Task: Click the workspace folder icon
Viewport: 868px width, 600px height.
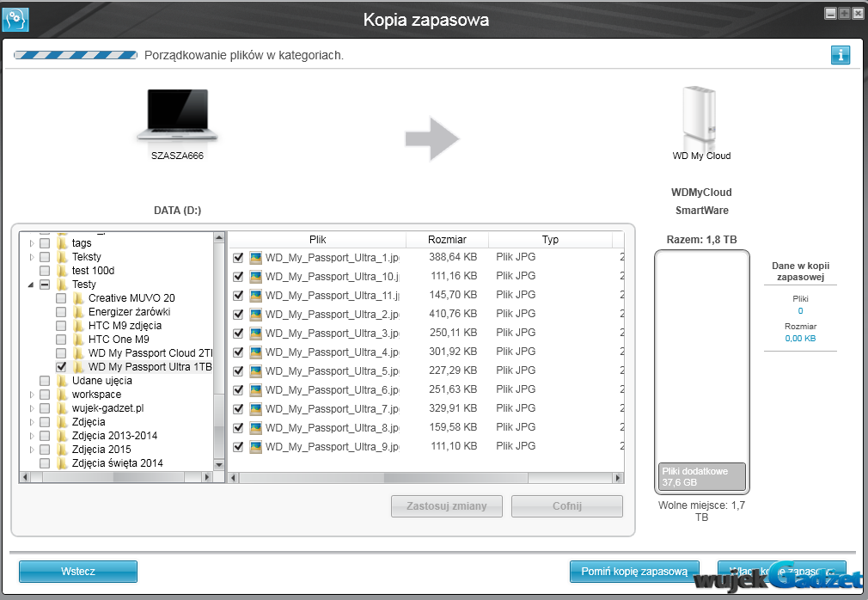Action: click(x=62, y=395)
